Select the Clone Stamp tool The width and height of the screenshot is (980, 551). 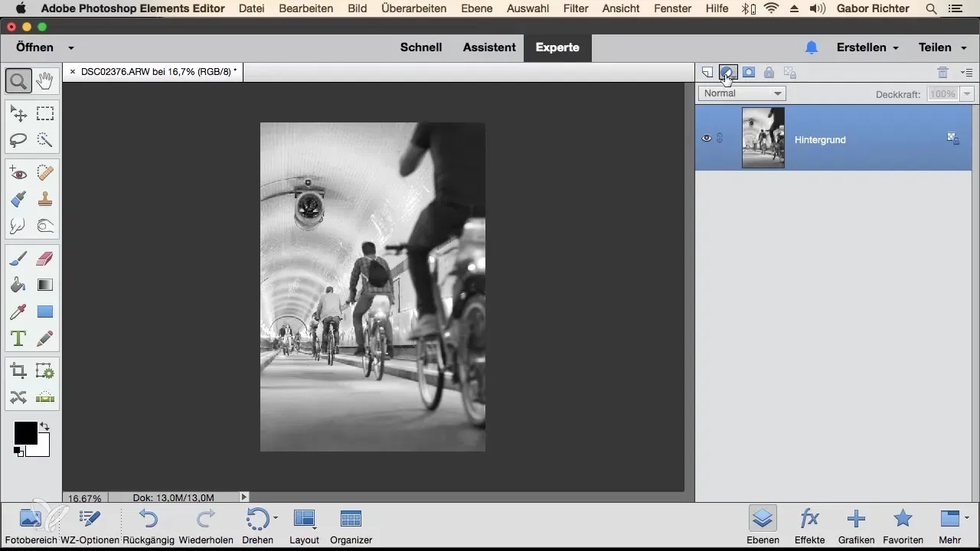[45, 200]
